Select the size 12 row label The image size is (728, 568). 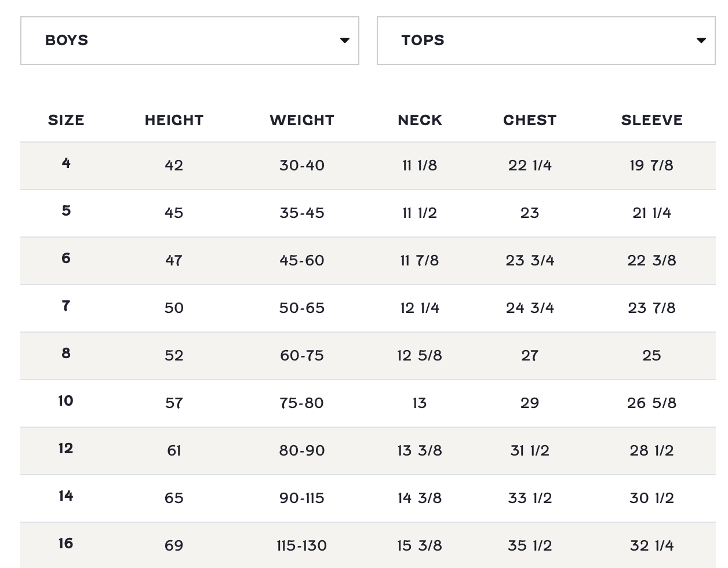(x=66, y=448)
